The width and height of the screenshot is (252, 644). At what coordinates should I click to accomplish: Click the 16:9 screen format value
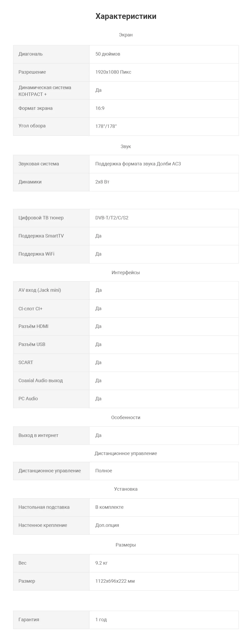pyautogui.click(x=100, y=108)
